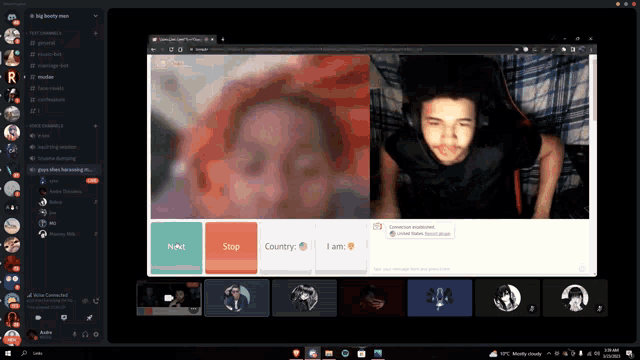This screenshot has height=360, width=640.
Task: Reload the page in shared browser
Action: pos(171,49)
